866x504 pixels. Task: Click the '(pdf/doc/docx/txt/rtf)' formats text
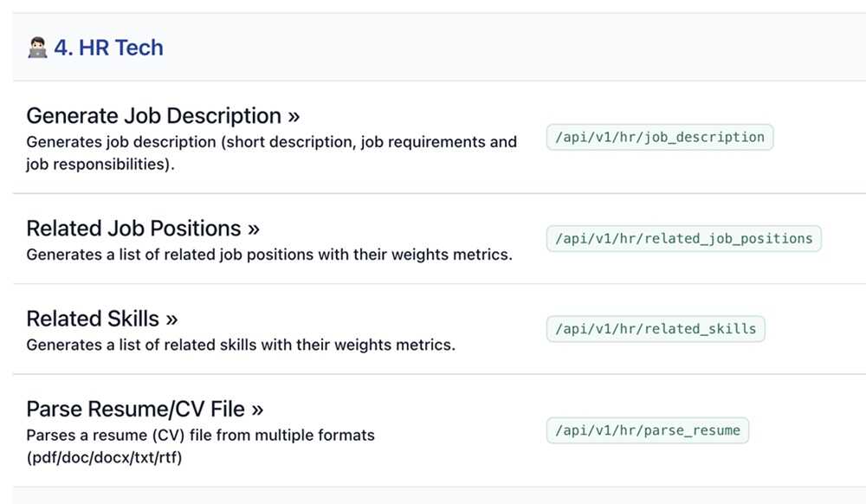pyautogui.click(x=104, y=456)
